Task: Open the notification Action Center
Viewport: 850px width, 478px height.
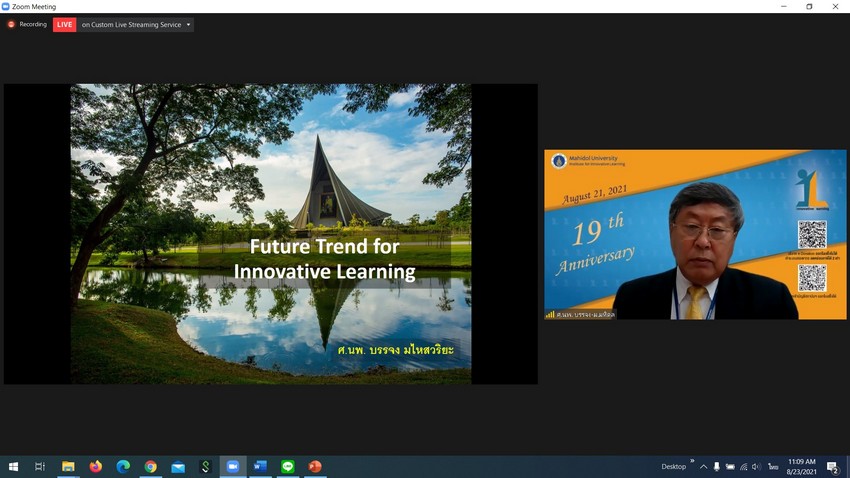Action: point(832,466)
